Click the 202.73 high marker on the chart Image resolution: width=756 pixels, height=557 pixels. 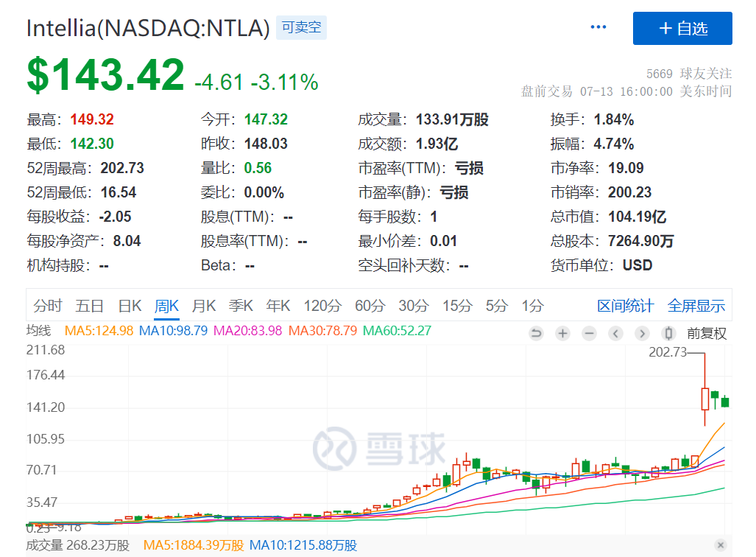click(667, 352)
